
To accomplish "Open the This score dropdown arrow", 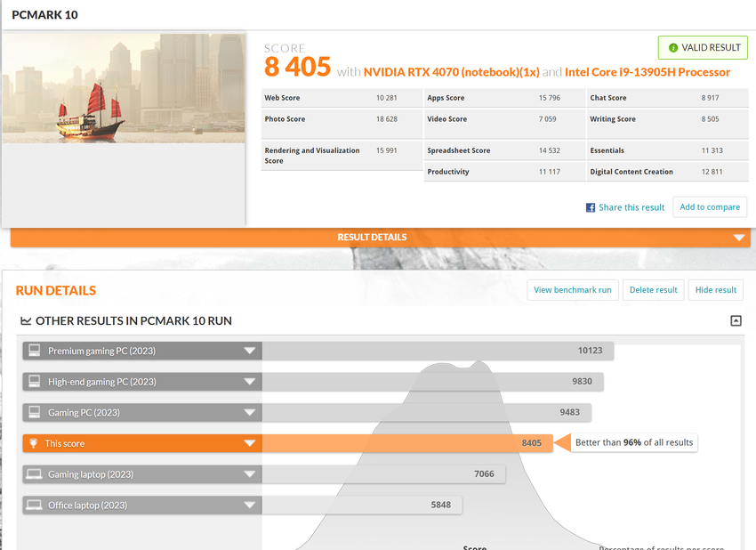I will [250, 443].
